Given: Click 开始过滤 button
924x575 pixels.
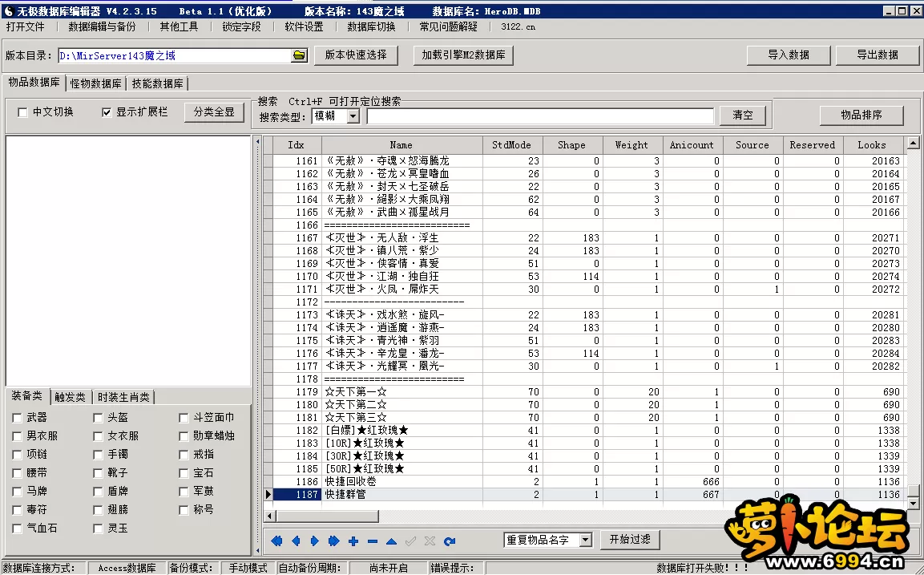Looking at the screenshot, I should 630,539.
